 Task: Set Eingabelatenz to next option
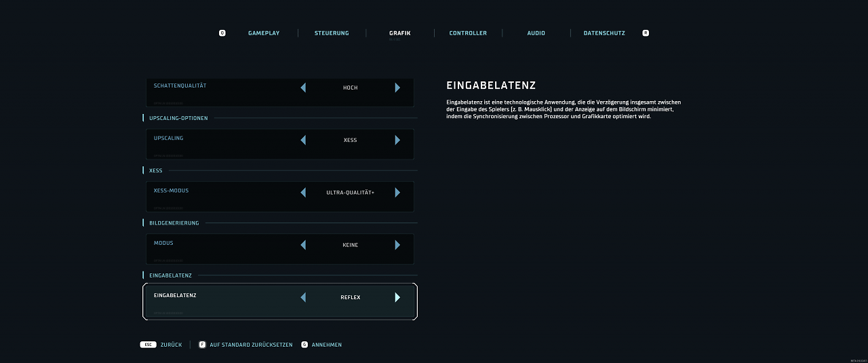[397, 297]
